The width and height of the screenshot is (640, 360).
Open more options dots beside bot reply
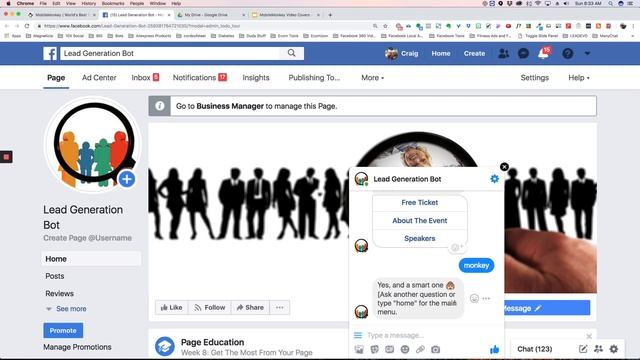pos(486,298)
